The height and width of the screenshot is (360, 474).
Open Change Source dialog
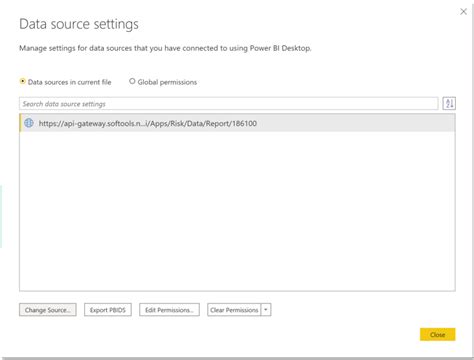coord(48,310)
